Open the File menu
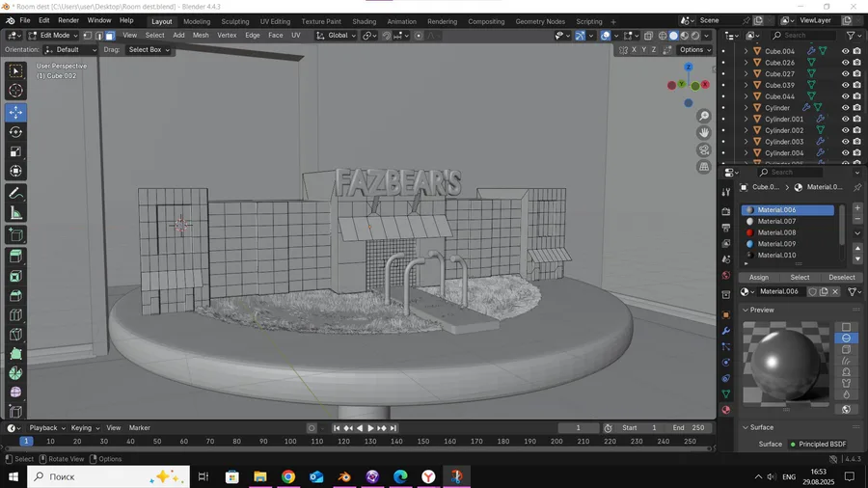Image resolution: width=868 pixels, height=488 pixels. coord(25,20)
